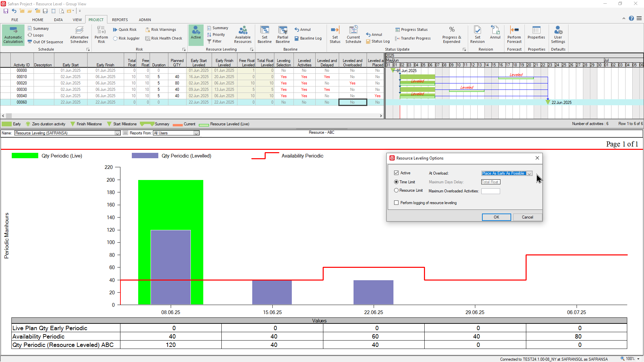
Task: Click the zoom control in status bar
Action: coord(630,359)
